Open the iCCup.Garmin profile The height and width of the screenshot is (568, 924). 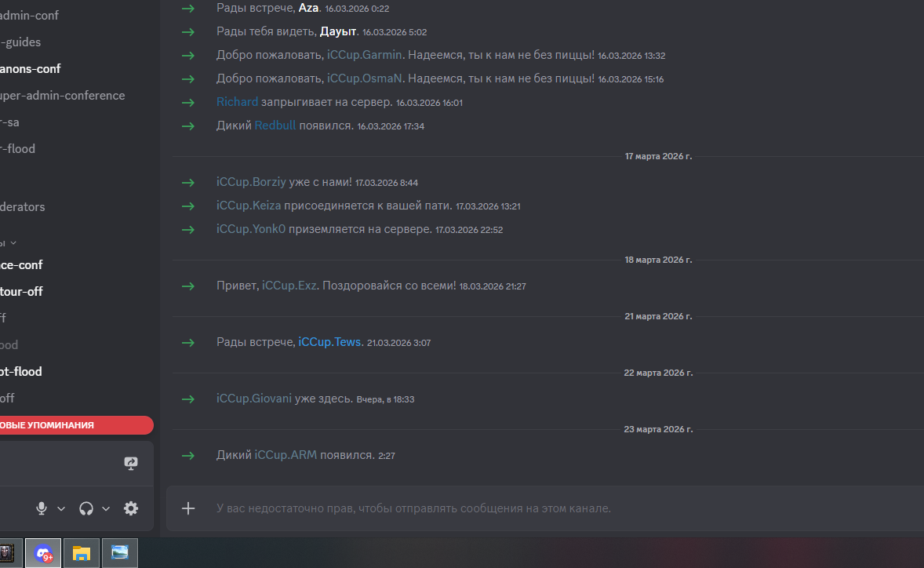[364, 55]
